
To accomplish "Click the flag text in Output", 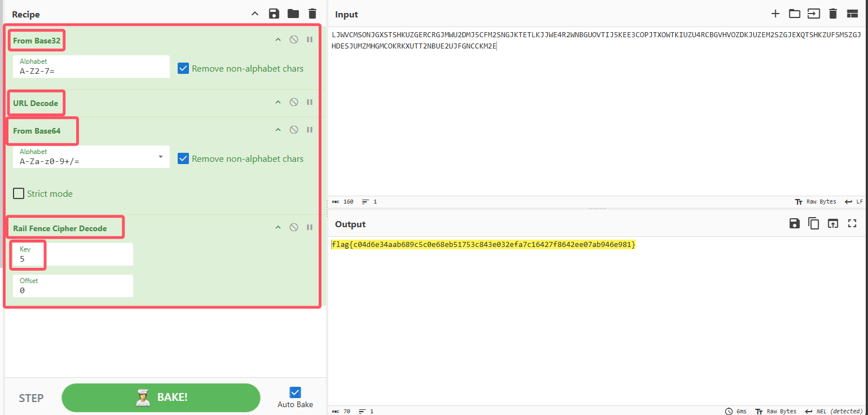I will (483, 244).
